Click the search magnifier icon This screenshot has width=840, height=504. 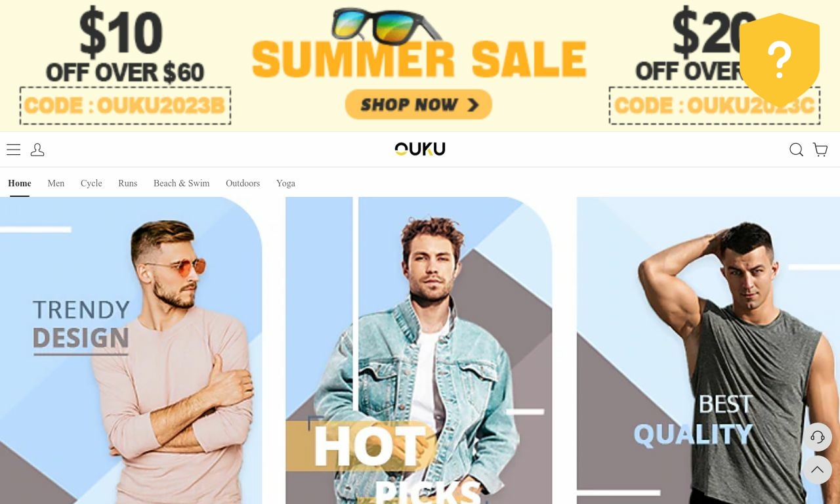point(796,150)
